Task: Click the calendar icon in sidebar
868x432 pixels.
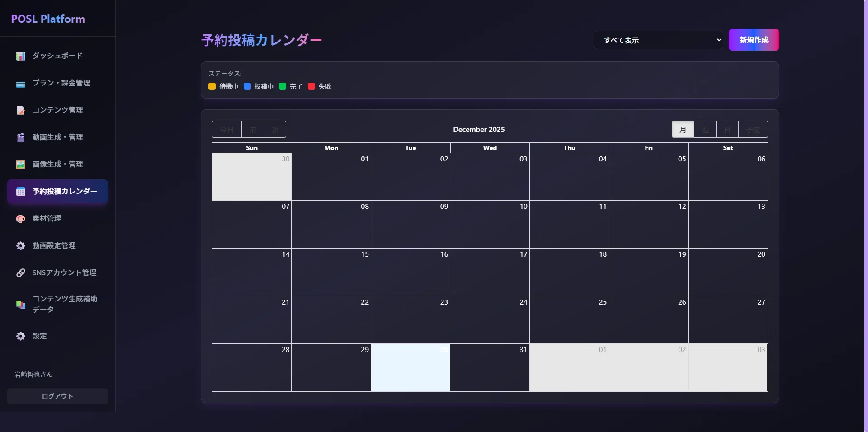Action: 21,192
